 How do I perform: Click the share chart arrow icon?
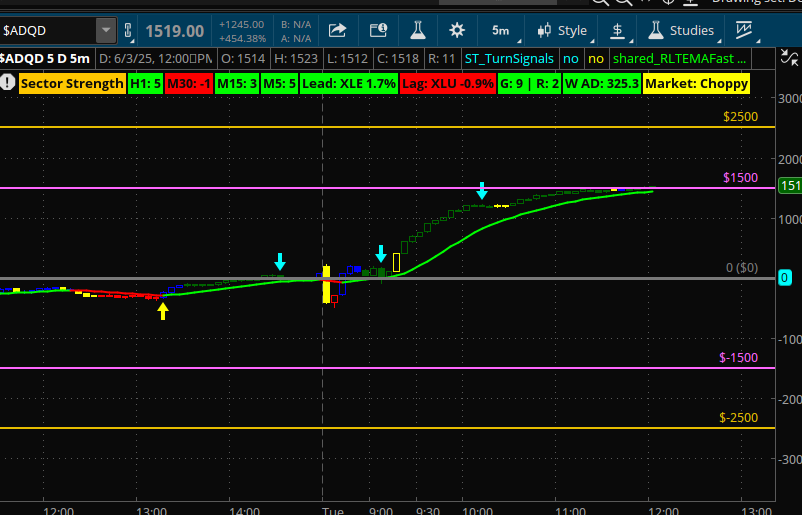point(337,31)
